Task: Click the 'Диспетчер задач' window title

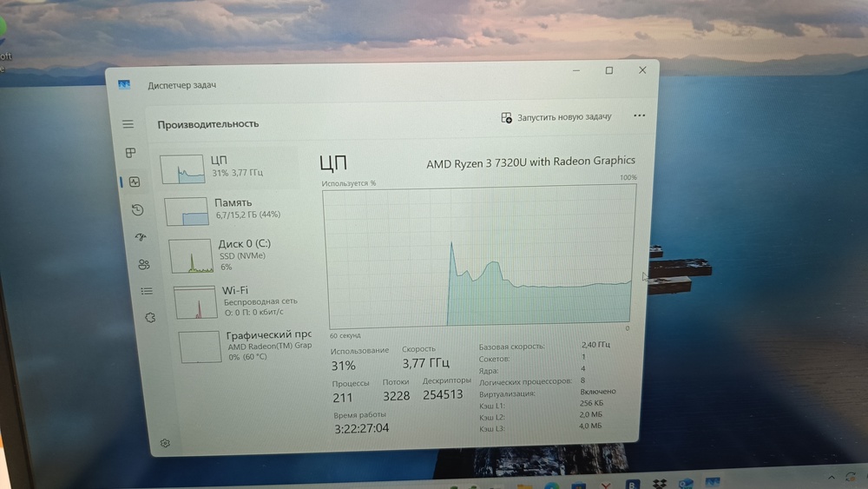Action: 181,85
